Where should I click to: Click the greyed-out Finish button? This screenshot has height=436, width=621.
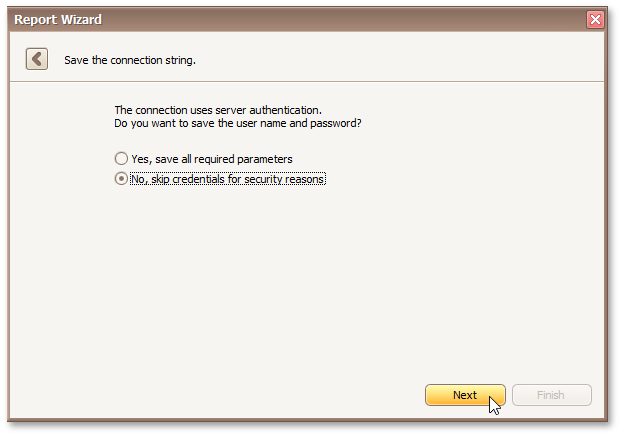[x=551, y=395]
